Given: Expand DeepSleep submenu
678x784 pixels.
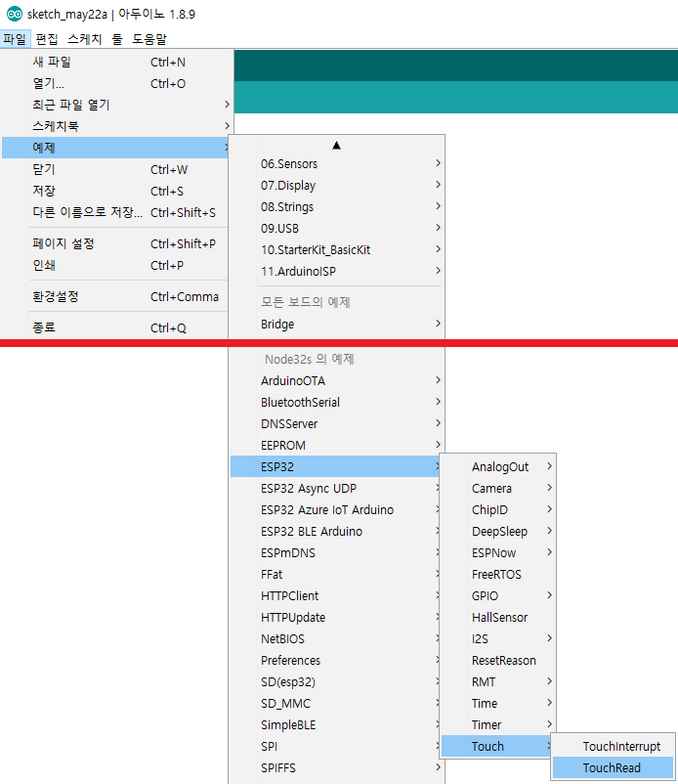Looking at the screenshot, I should [497, 532].
